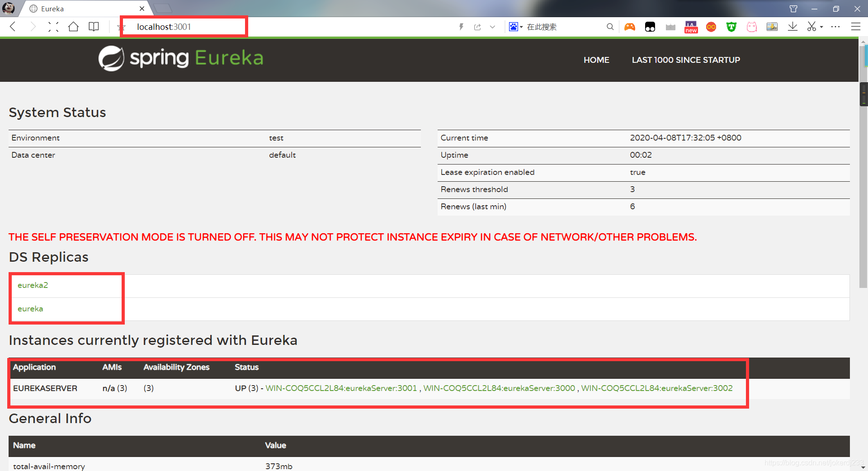Screen dimensions: 868x471
Task: Click the stop loading icon beside forward arrow
Action: [x=53, y=27]
